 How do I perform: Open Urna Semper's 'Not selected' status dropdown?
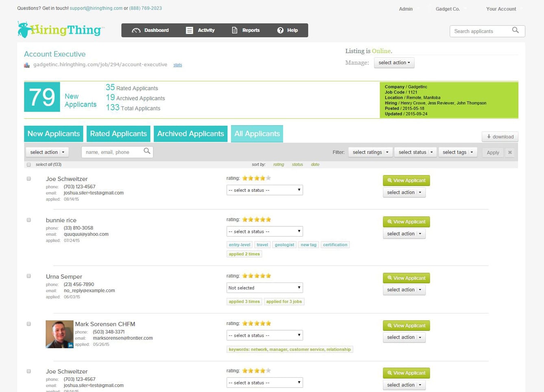tap(264, 288)
